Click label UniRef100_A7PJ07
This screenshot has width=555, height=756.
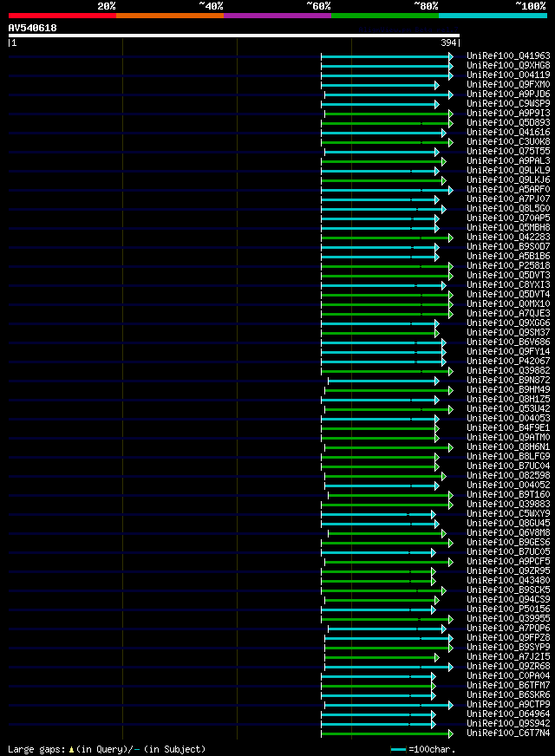click(508, 199)
